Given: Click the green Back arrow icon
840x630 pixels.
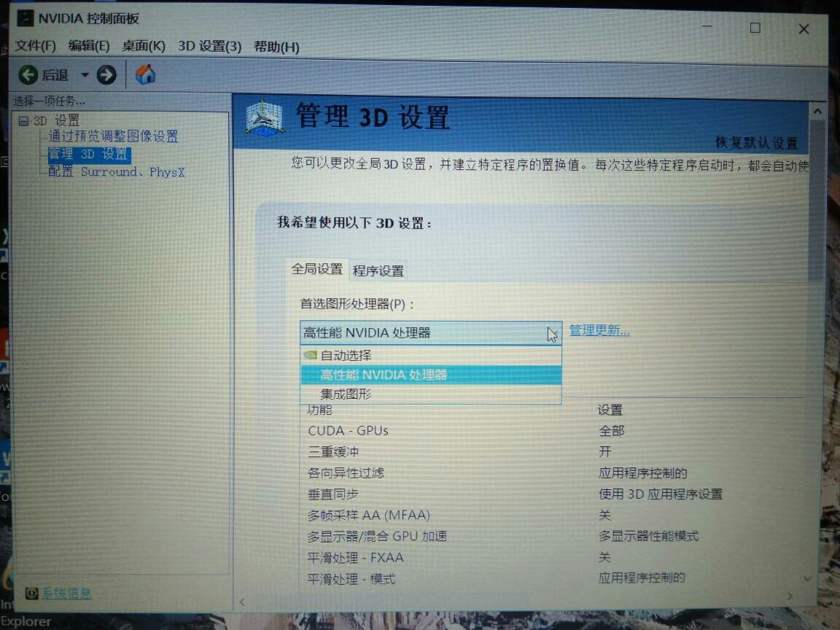Looking at the screenshot, I should click(27, 74).
